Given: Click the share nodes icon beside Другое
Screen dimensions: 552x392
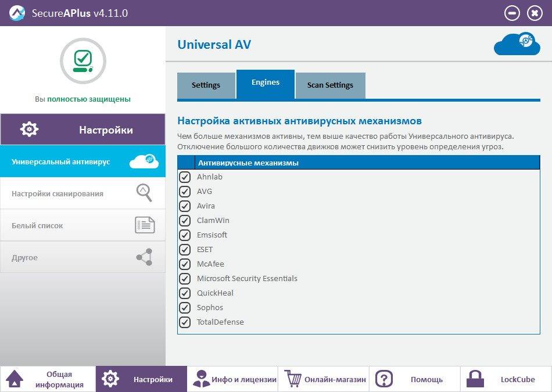Looking at the screenshot, I should click(x=145, y=257).
